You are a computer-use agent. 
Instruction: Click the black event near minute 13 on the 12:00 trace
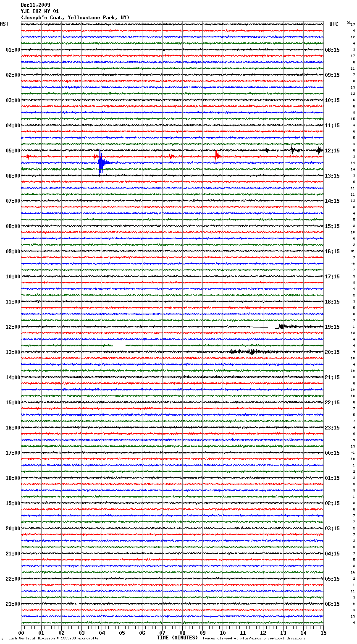click(x=288, y=326)
